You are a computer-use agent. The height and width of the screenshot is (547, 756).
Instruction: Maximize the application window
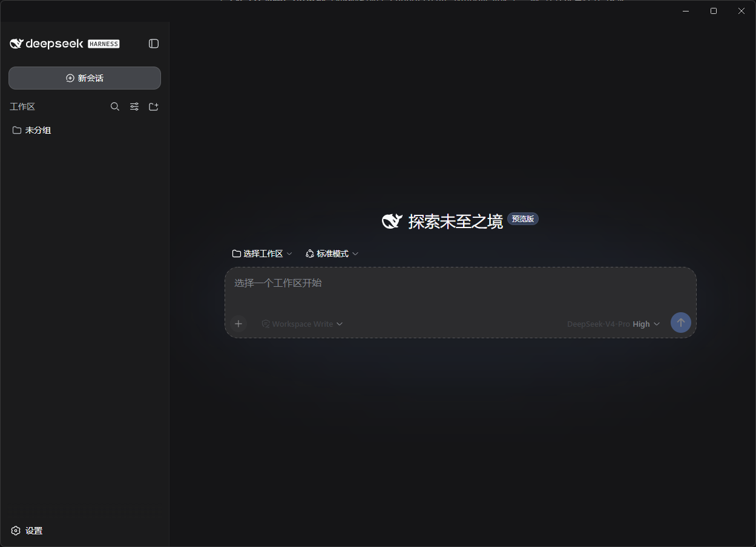(x=714, y=11)
